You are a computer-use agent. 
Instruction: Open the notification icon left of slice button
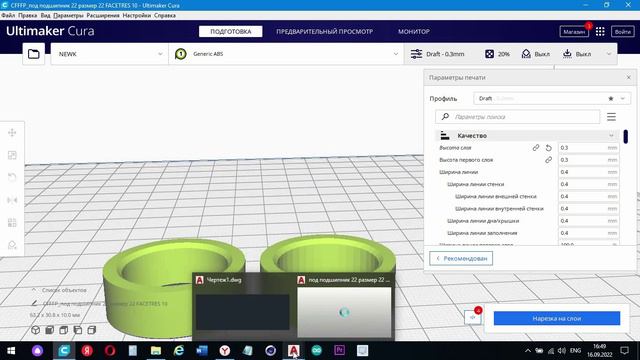click(473, 317)
